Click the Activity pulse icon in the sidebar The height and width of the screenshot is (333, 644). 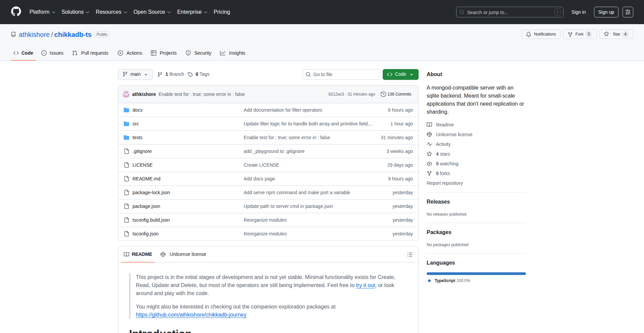click(429, 144)
